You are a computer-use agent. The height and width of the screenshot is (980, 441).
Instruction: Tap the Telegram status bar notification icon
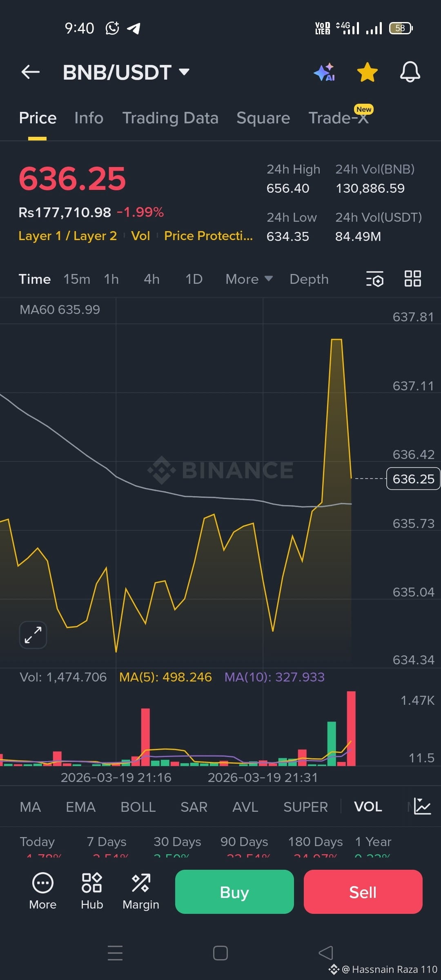pyautogui.click(x=134, y=28)
